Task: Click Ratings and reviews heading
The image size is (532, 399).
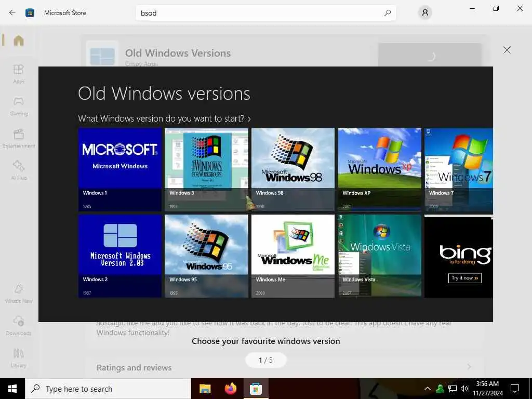Action: coord(134,367)
